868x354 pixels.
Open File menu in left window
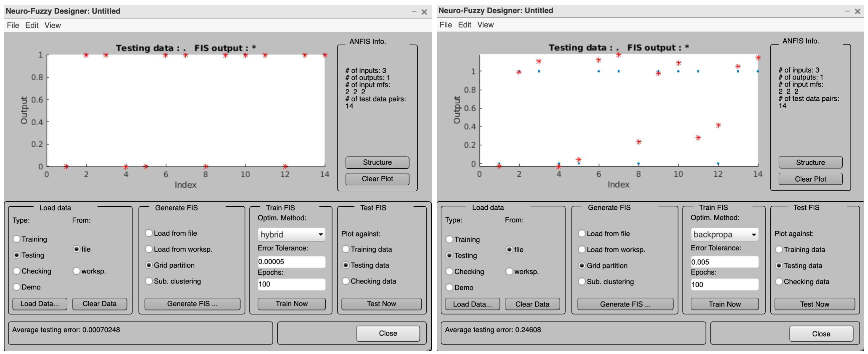tap(13, 25)
